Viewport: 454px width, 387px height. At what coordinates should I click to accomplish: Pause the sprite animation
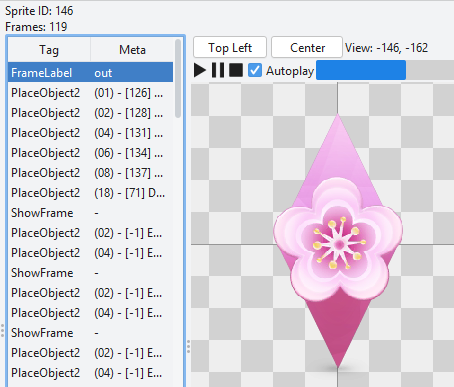point(218,70)
